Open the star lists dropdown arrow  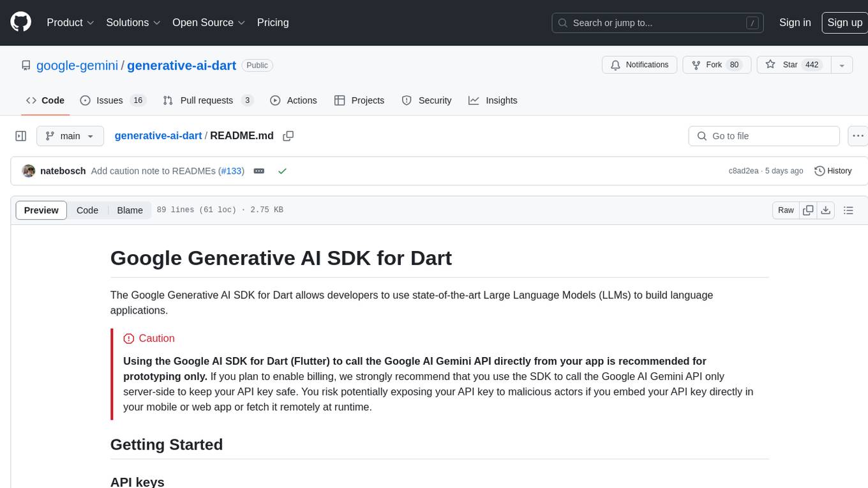coord(842,65)
